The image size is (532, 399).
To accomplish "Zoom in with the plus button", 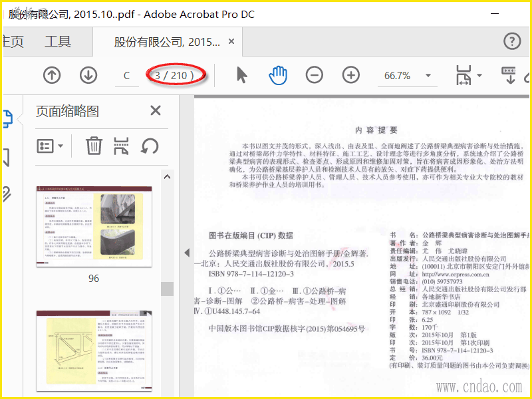I will [351, 75].
